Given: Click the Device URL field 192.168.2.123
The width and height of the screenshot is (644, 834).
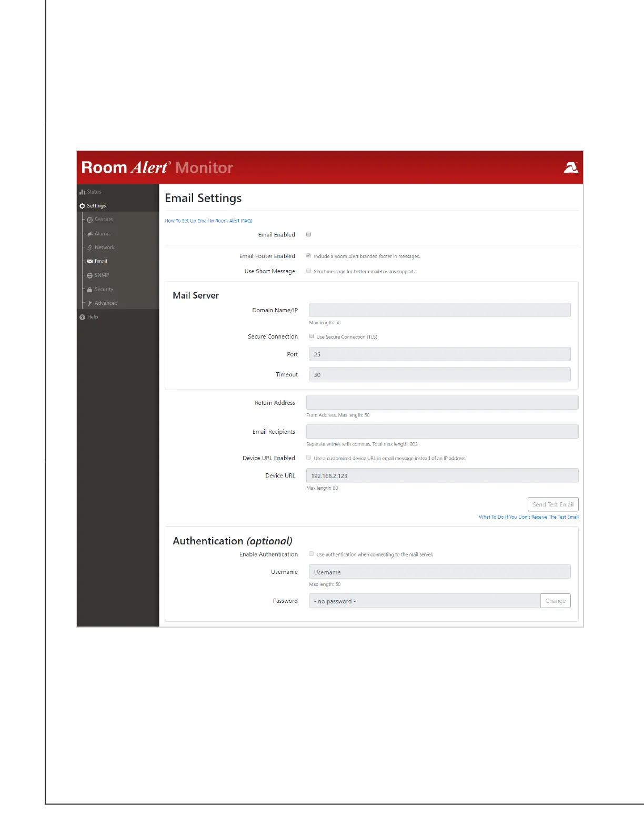Looking at the screenshot, I should click(x=442, y=475).
